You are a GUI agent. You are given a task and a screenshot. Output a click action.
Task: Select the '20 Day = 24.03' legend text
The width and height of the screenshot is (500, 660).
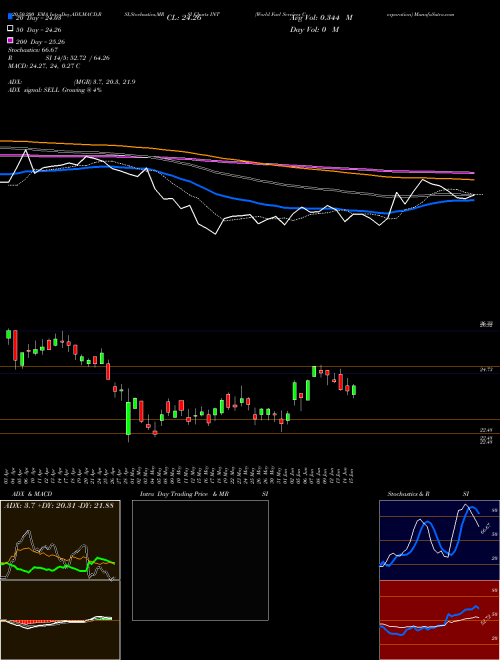39,18
